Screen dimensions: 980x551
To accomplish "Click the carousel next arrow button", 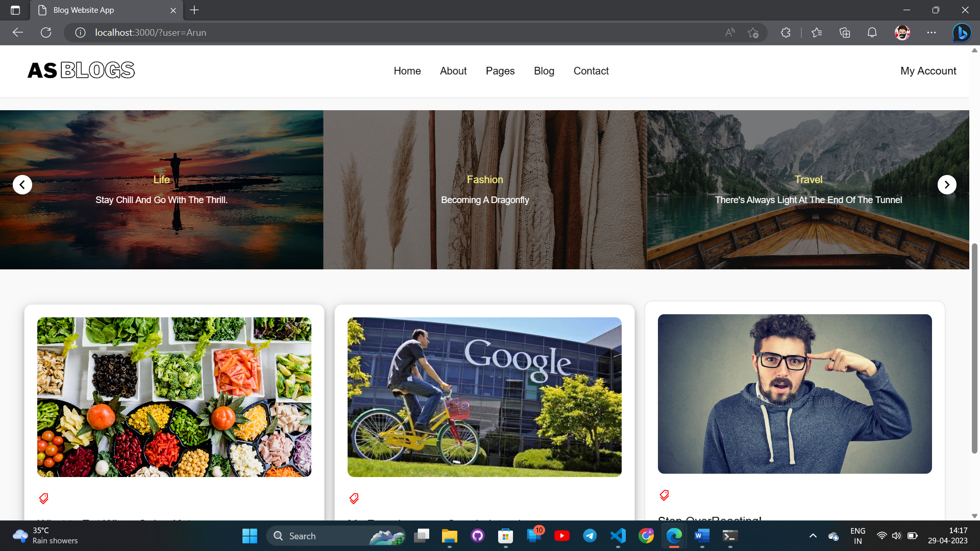I will click(947, 185).
